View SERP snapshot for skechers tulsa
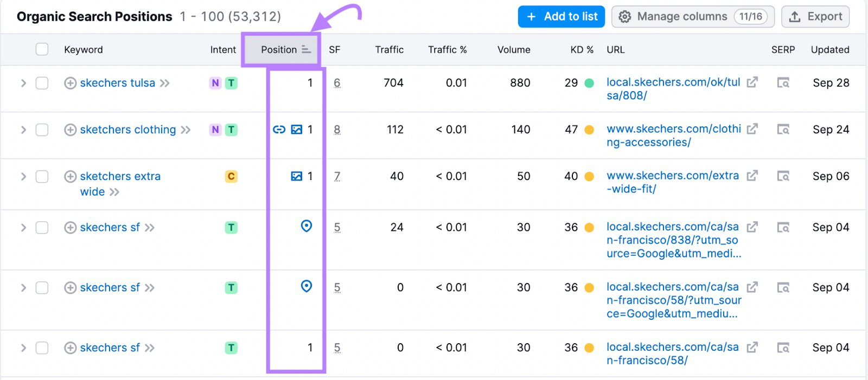 coord(783,82)
